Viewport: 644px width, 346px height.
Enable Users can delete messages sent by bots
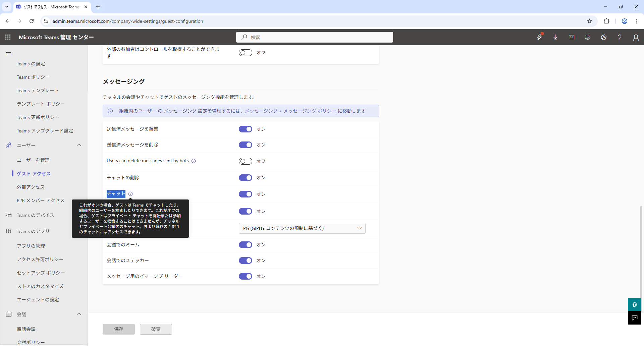(246, 161)
